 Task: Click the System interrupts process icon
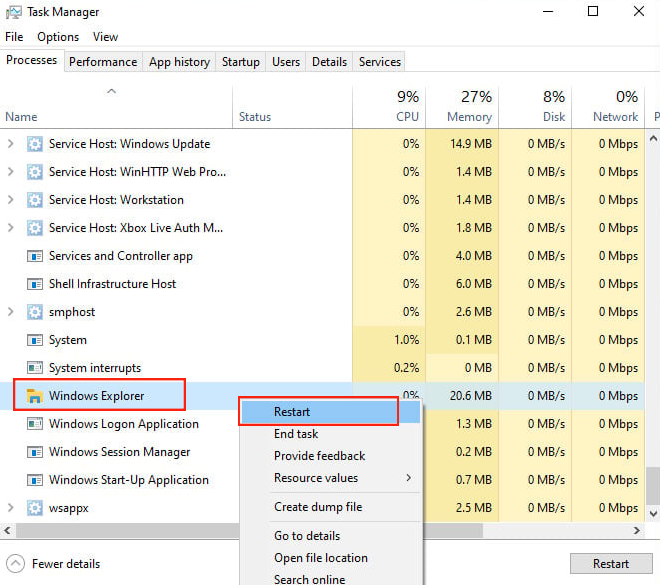pos(35,368)
